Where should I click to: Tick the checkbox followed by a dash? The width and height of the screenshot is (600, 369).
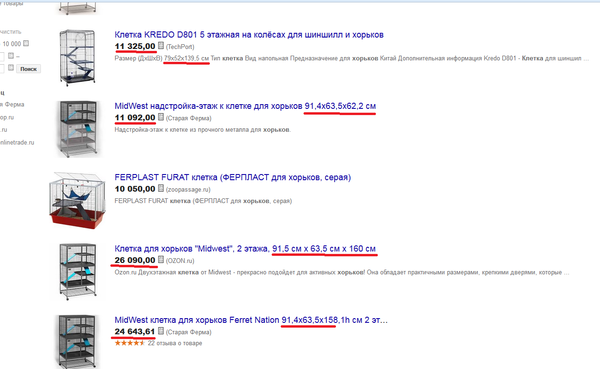11,56
